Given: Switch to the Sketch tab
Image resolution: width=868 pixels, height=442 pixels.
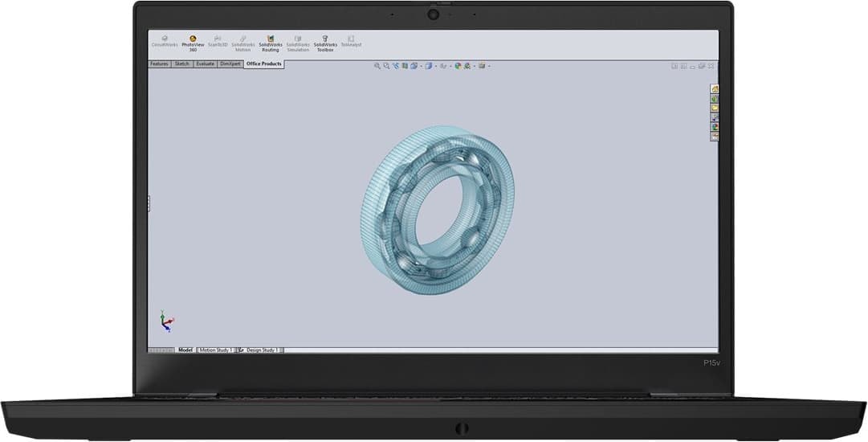Looking at the screenshot, I should [x=182, y=64].
